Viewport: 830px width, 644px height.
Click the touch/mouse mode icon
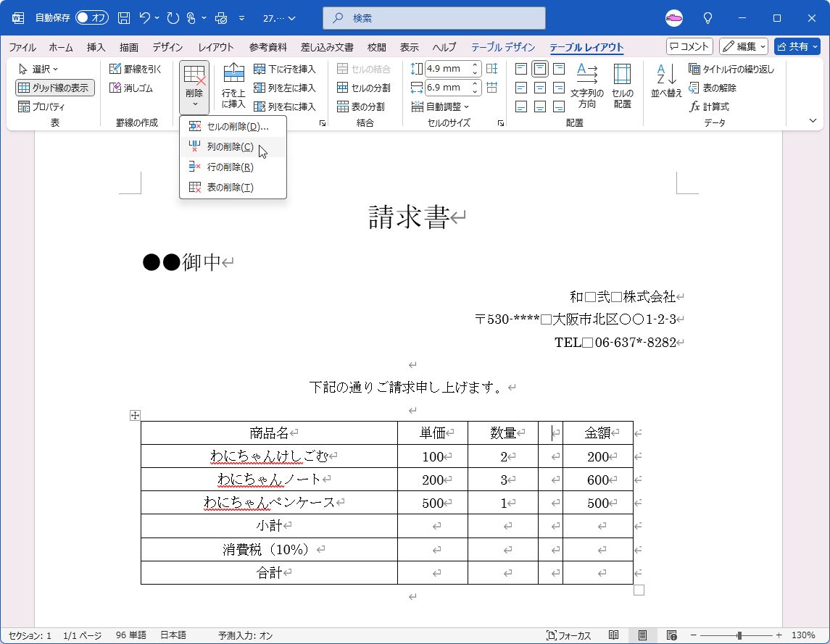(x=191, y=18)
